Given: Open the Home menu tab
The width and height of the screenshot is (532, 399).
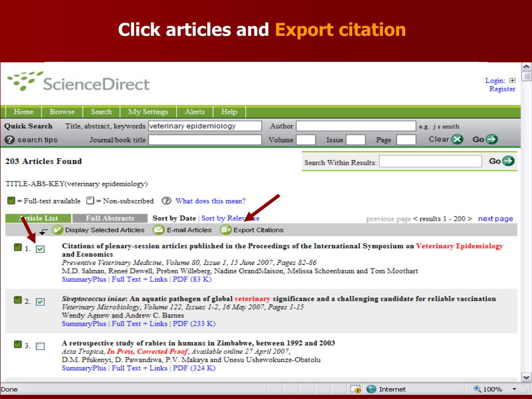Looking at the screenshot, I should [23, 112].
